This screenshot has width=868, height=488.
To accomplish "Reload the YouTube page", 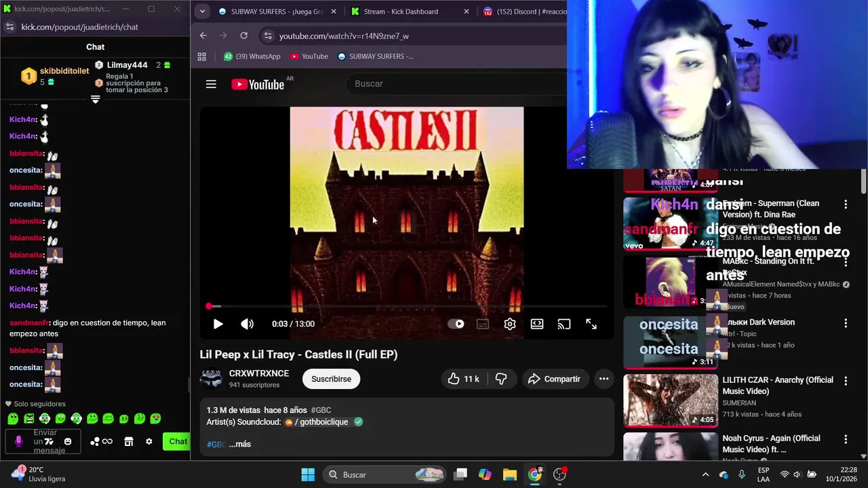I will tap(244, 35).
